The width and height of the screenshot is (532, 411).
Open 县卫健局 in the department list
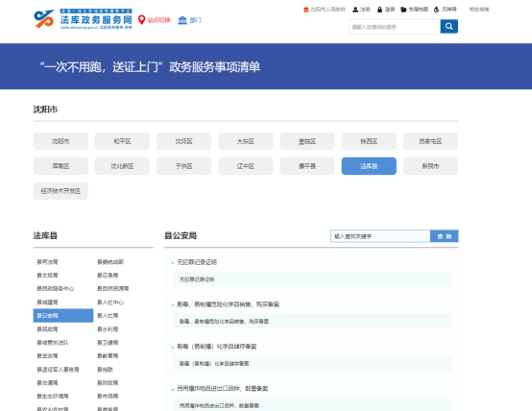click(x=108, y=343)
